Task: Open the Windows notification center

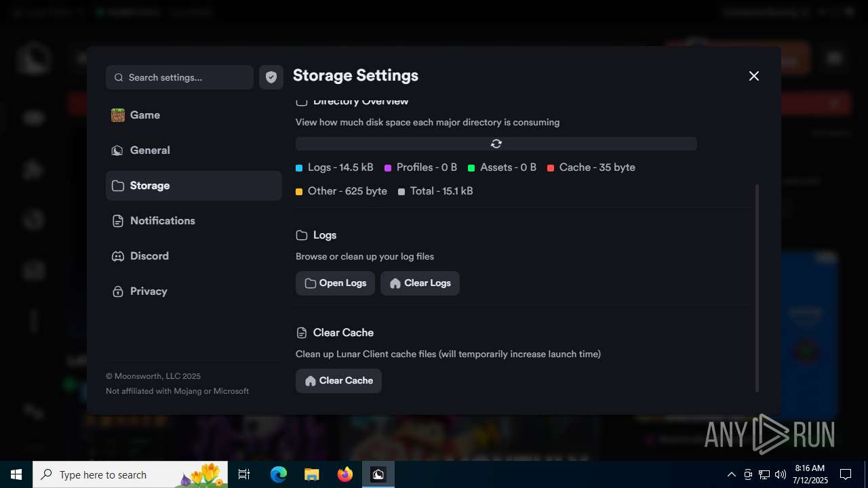Action: coord(846,474)
